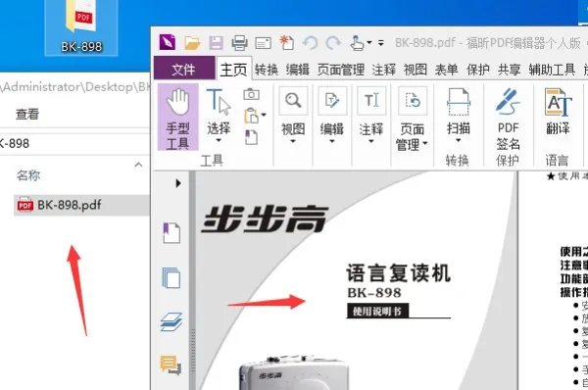Viewport: 588px width, 390px height.
Task: Switch to the 编辑 ribbon tab
Action: coord(298,70)
